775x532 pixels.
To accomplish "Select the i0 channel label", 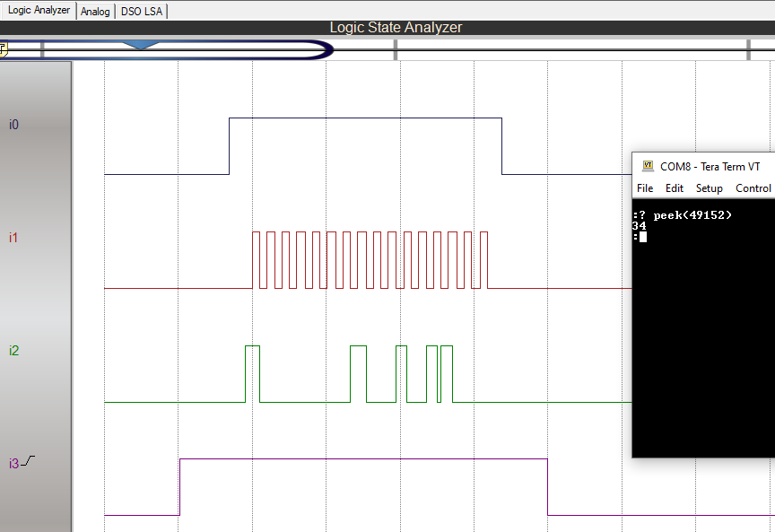I will pos(13,125).
